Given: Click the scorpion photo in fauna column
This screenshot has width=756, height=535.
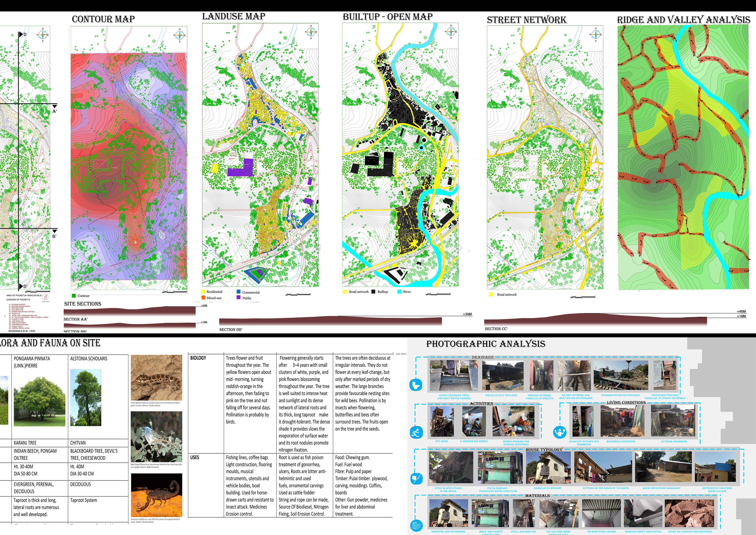Looking at the screenshot, I should (x=156, y=495).
